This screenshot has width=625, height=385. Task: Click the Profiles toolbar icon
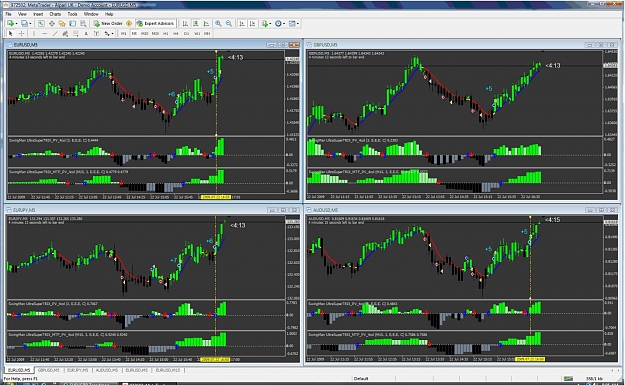[24, 23]
